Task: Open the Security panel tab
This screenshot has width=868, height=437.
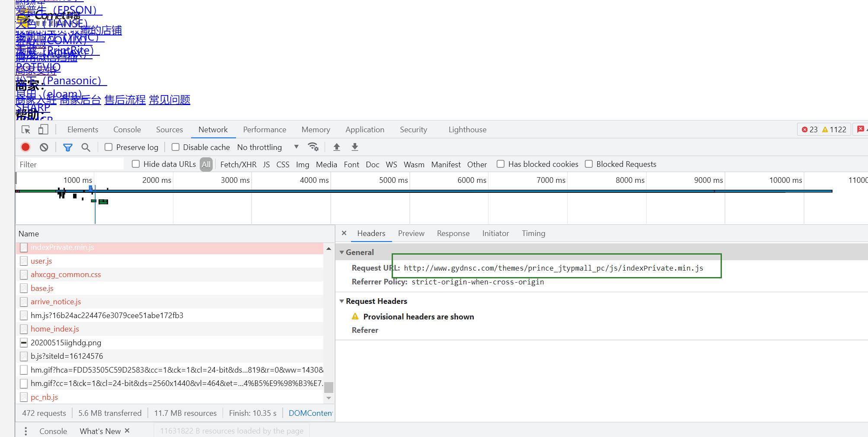Action: coord(413,130)
